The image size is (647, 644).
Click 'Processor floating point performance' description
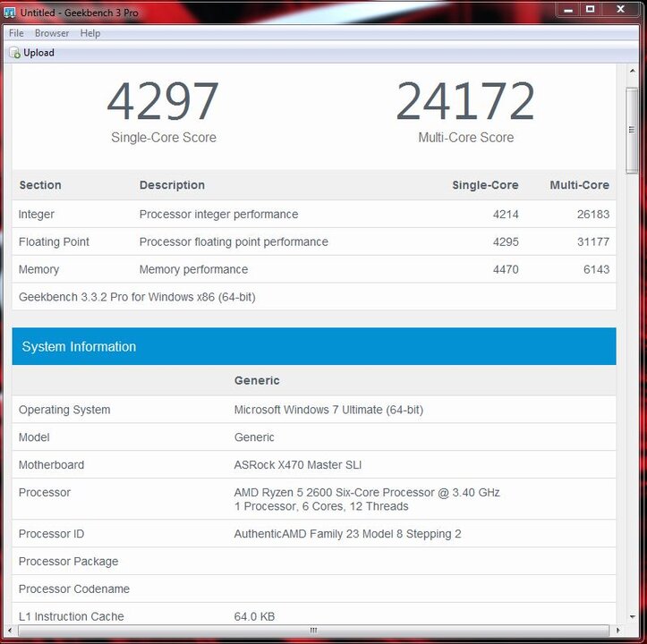click(x=234, y=241)
